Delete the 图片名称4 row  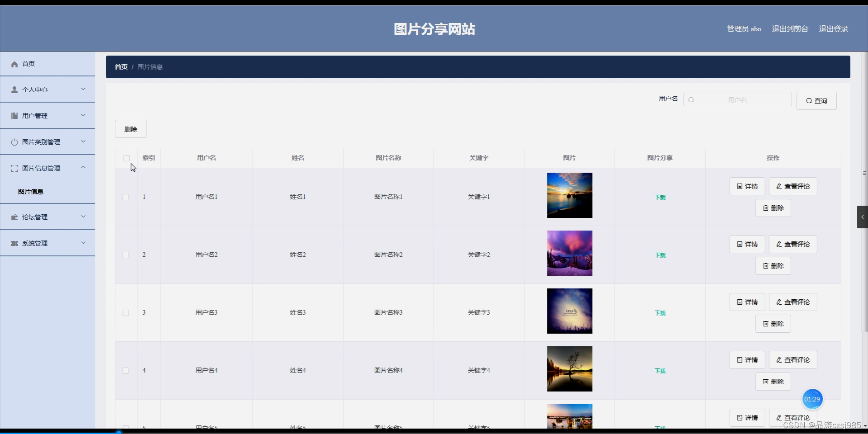coord(773,382)
